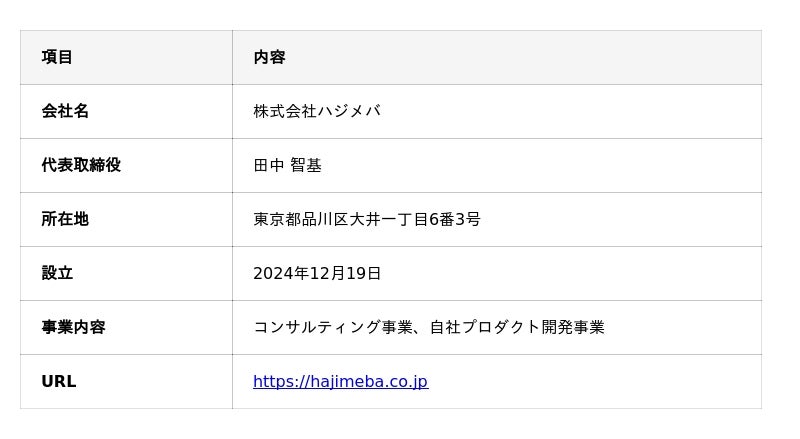Select the 会社名 row label

(x=65, y=112)
